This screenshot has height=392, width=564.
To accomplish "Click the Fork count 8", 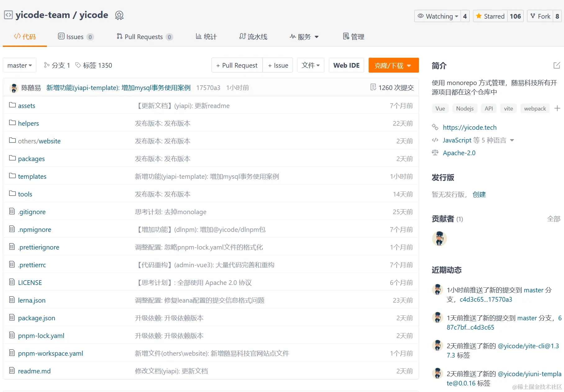I will (557, 16).
